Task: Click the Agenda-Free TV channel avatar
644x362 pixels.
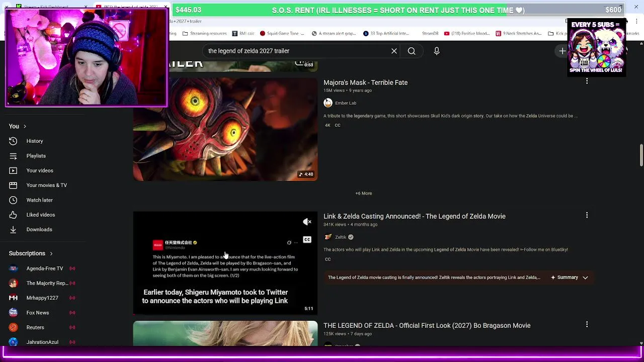Action: (x=13, y=268)
